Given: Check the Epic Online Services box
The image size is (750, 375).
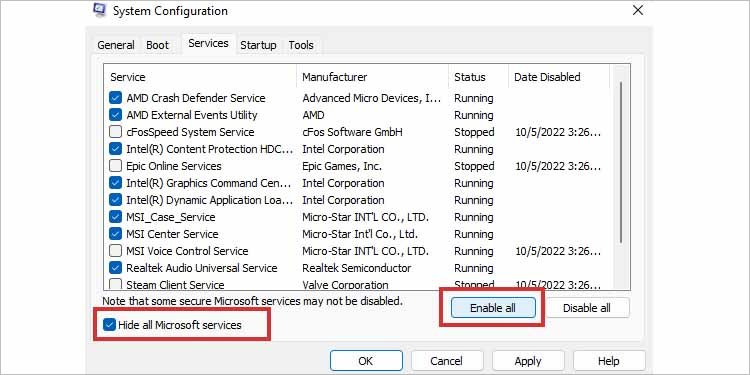Looking at the screenshot, I should click(115, 166).
